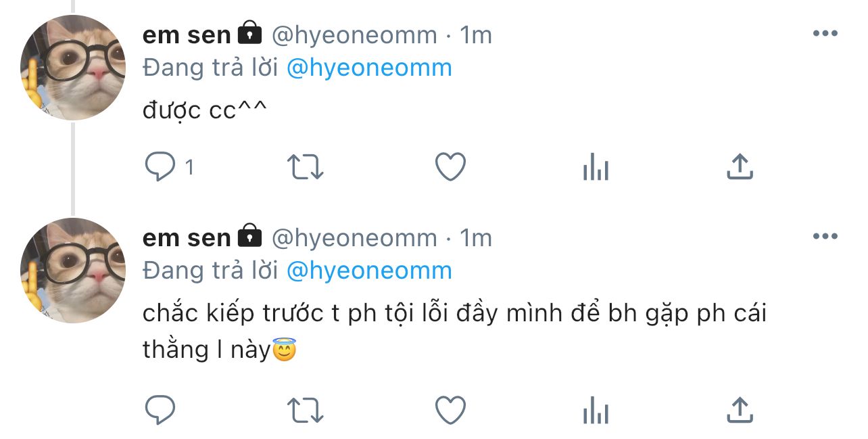
Task: Retweet the "được cc^^" tweet
Action: (x=306, y=167)
